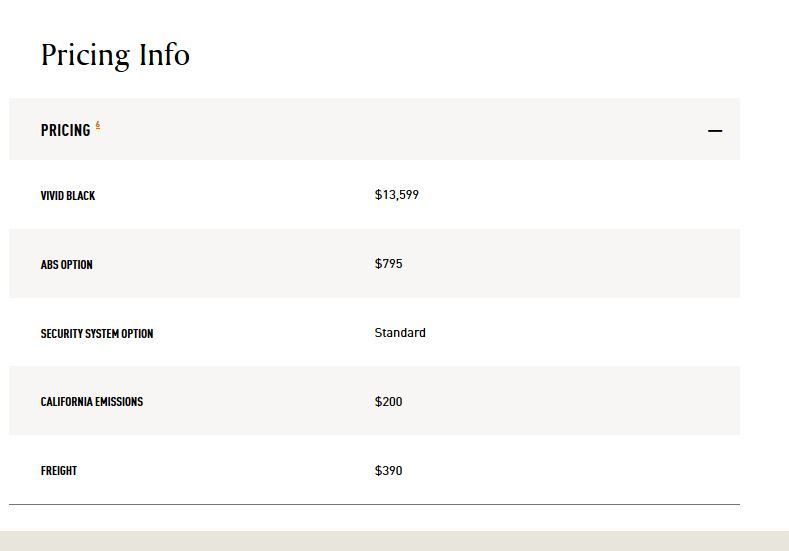Click the divider line below Freight
This screenshot has width=789, height=551.
pos(374,504)
